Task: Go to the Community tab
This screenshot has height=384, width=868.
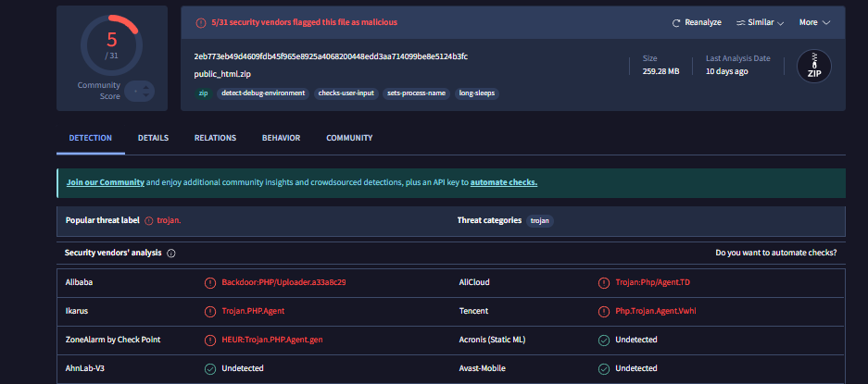Action: coord(349,138)
